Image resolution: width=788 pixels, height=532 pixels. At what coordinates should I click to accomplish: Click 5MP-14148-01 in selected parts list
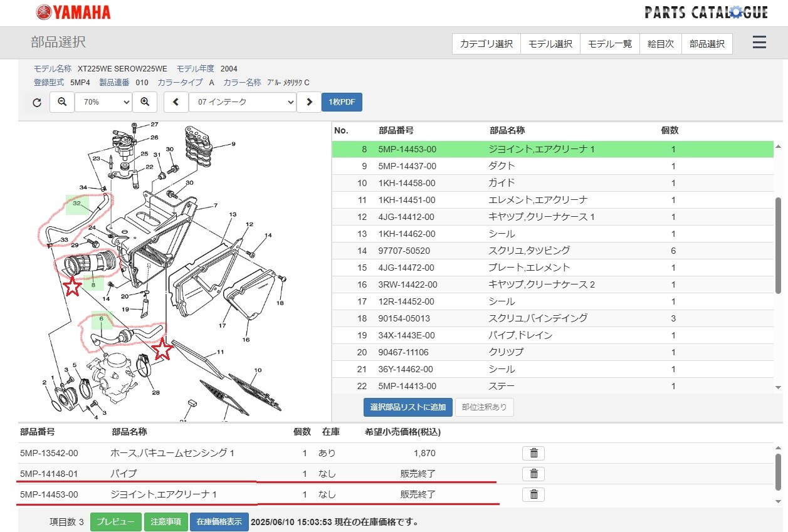[49, 474]
